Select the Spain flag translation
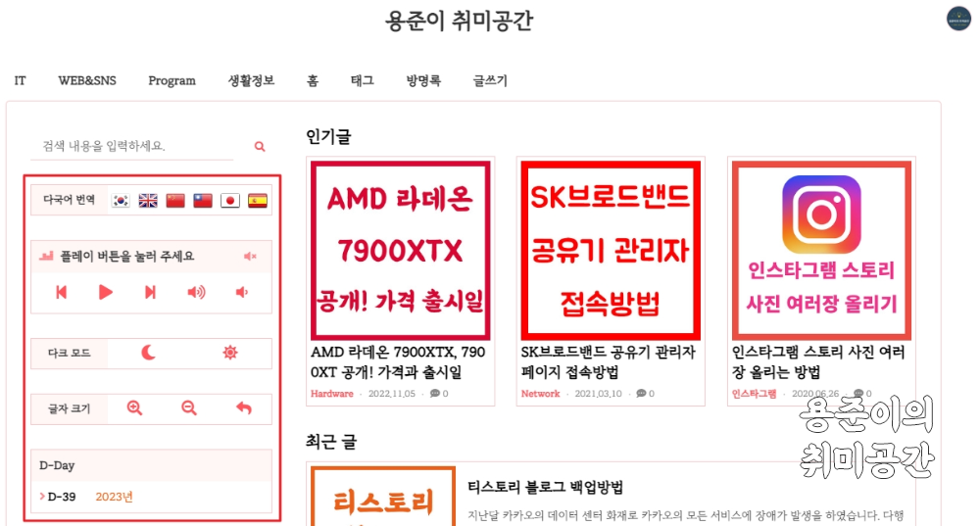Viewport: 980px width, 526px height. pos(258,201)
